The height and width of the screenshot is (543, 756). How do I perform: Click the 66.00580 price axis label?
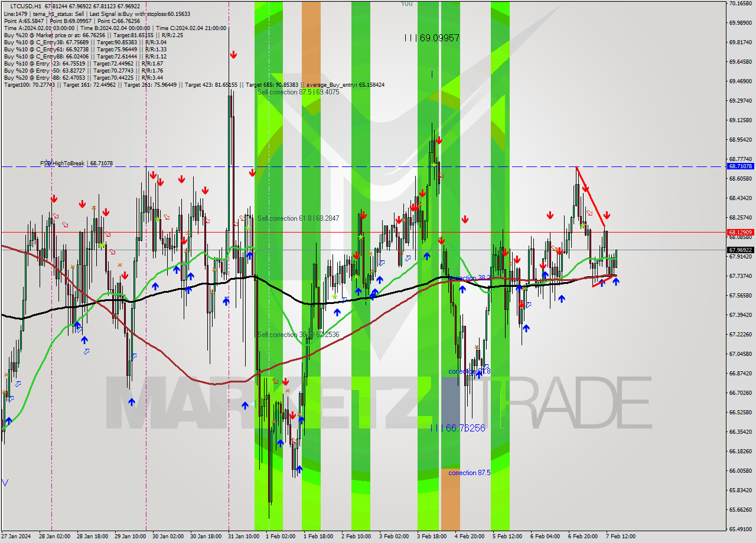[x=740, y=471]
